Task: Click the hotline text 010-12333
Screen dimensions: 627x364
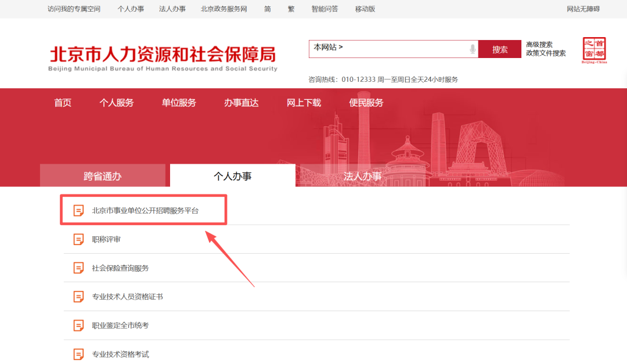Action: pyautogui.click(x=358, y=80)
